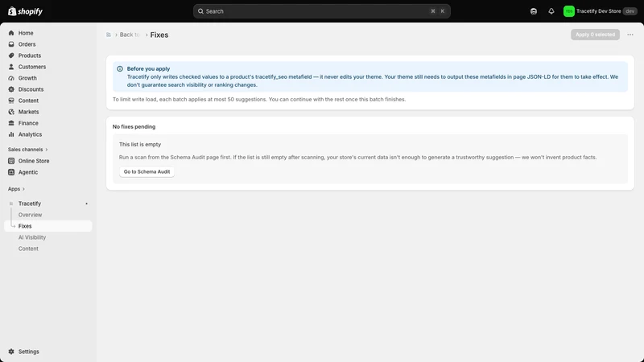This screenshot has width=644, height=362.
Task: Click the 'No fixes pending' heading
Action: [x=134, y=127]
